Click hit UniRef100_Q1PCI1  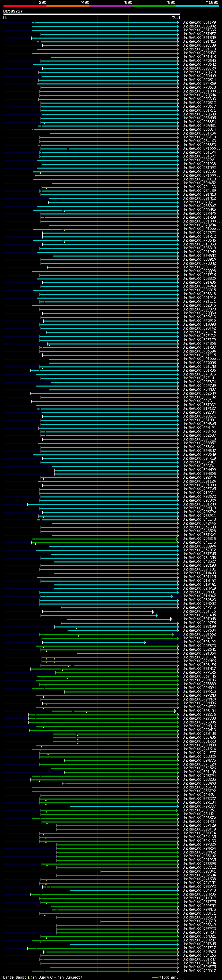tap(199, 493)
